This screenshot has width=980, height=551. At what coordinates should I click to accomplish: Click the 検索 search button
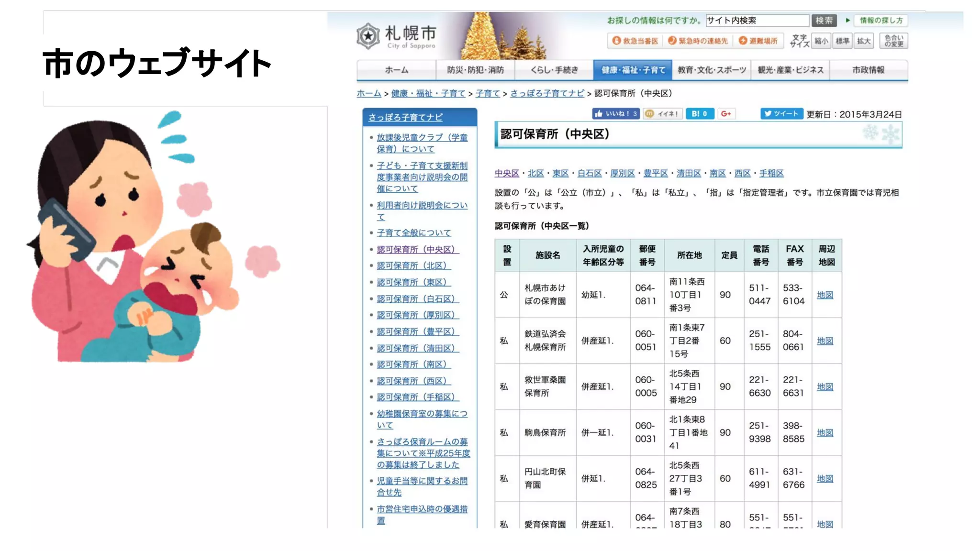coord(824,21)
